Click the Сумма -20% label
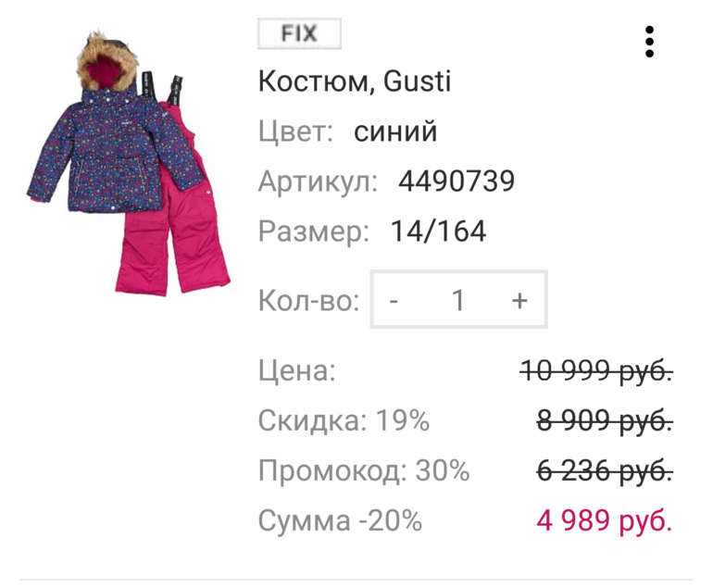Image resolution: width=713 pixels, height=588 pixels. point(341,521)
